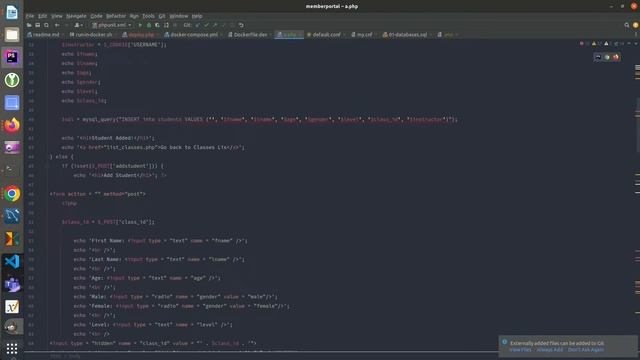
Task: Open Firefox from the dock
Action: (x=12, y=125)
